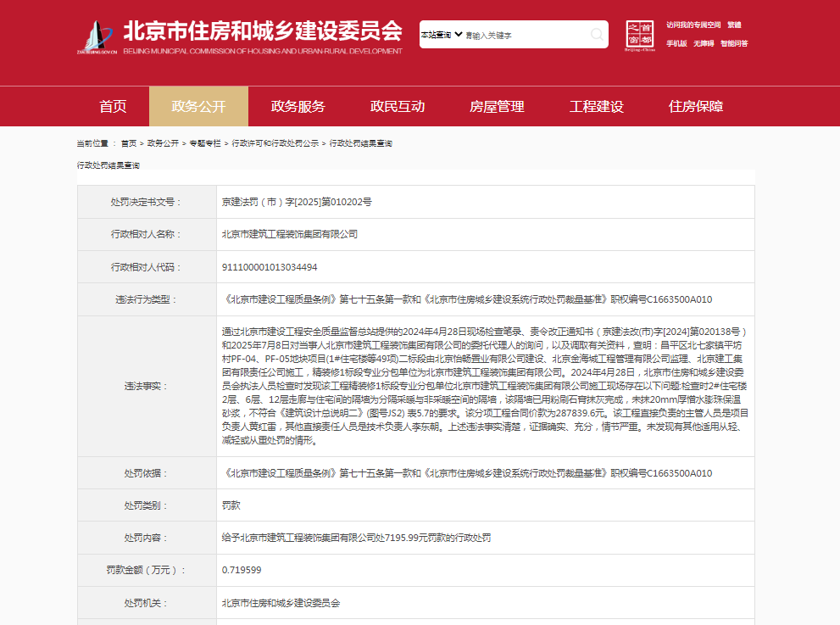The image size is (840, 625).
Task: Open the 住房保障 navigation menu
Action: (695, 107)
